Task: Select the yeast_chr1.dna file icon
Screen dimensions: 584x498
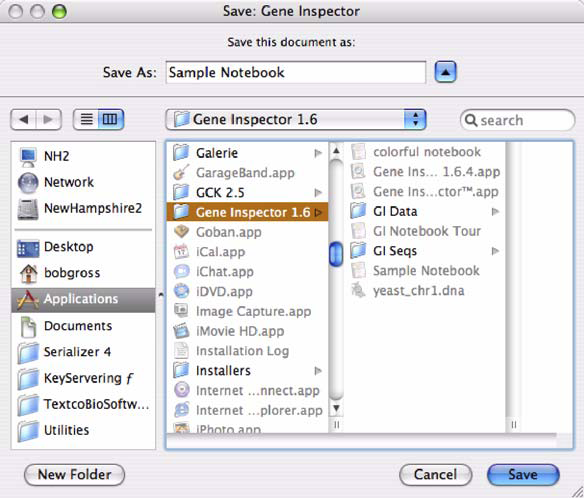Action: (358, 290)
